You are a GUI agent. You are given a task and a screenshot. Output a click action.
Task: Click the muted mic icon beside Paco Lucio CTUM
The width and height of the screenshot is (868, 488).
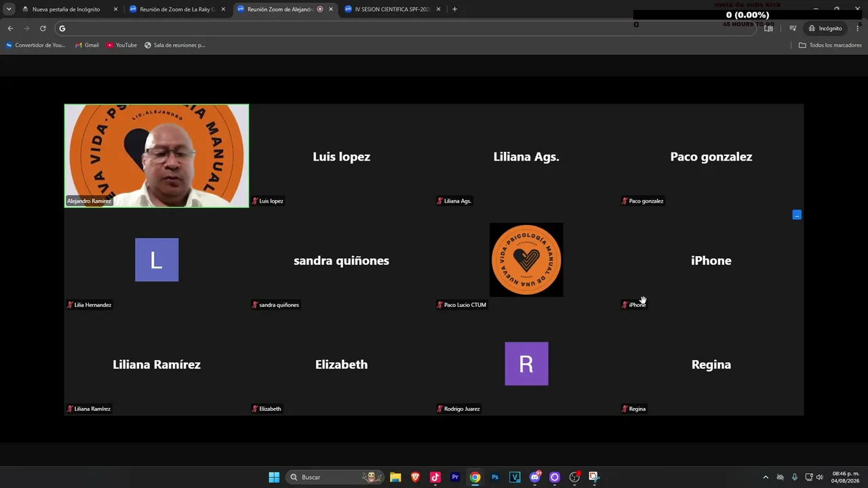pyautogui.click(x=440, y=305)
